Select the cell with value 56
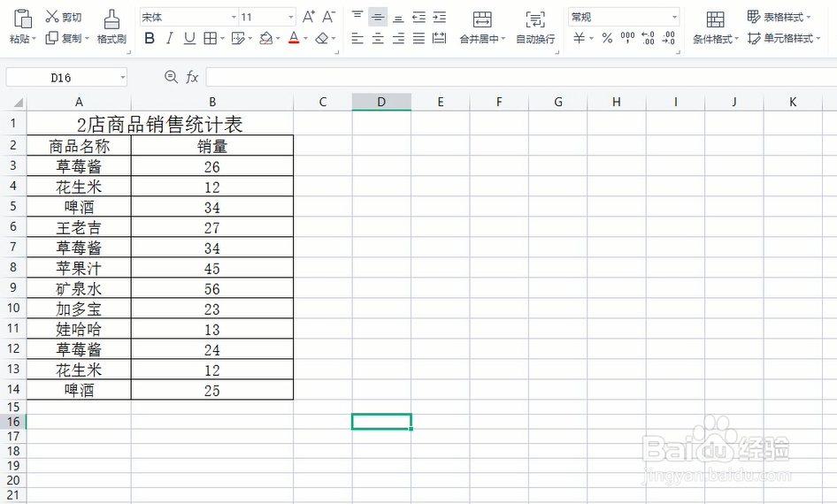This screenshot has width=837, height=504. tap(212, 288)
